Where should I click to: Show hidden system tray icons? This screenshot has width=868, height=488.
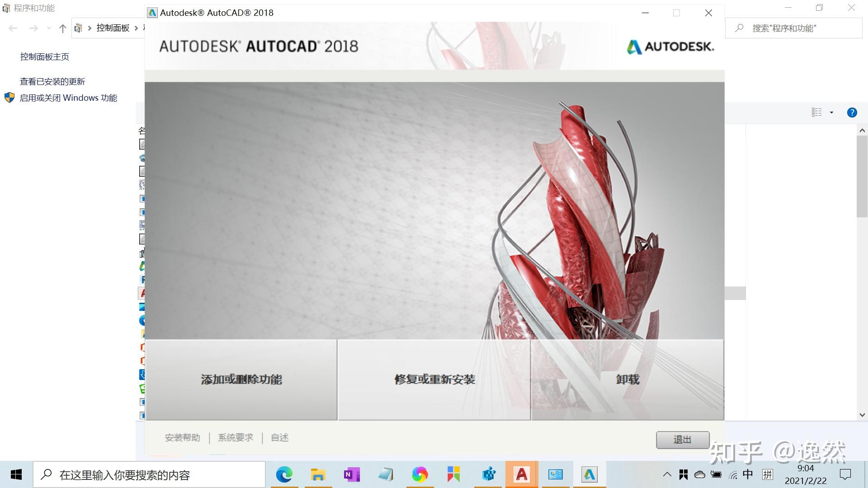pos(667,474)
